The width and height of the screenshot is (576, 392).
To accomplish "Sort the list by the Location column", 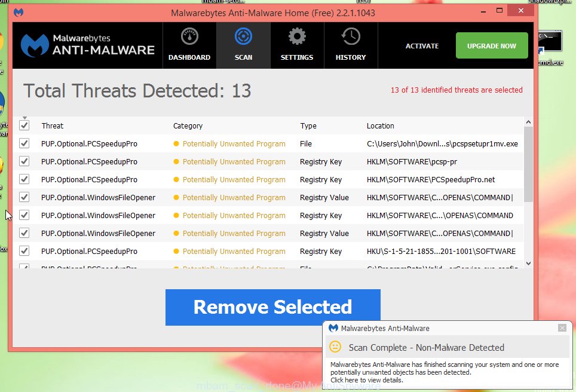I will click(x=380, y=125).
